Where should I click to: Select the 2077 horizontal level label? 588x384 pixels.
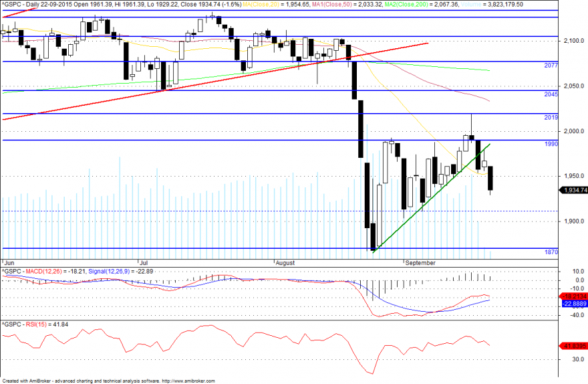pos(551,66)
